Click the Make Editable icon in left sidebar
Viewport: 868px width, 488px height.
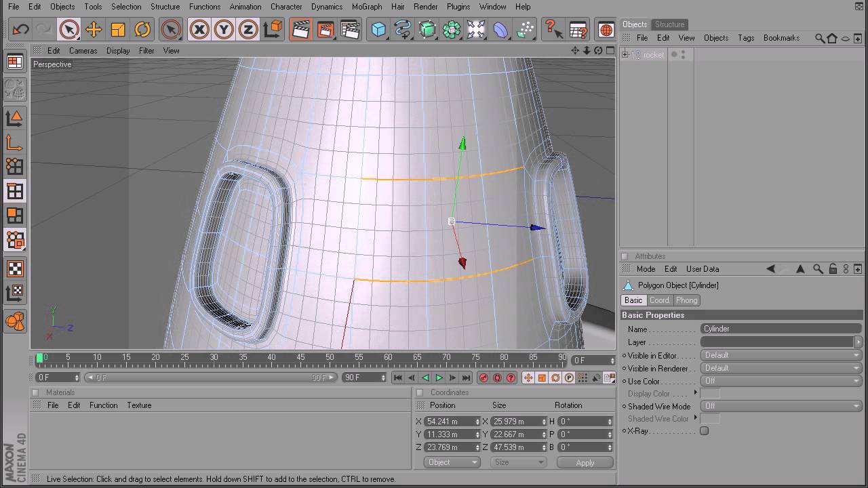click(14, 89)
